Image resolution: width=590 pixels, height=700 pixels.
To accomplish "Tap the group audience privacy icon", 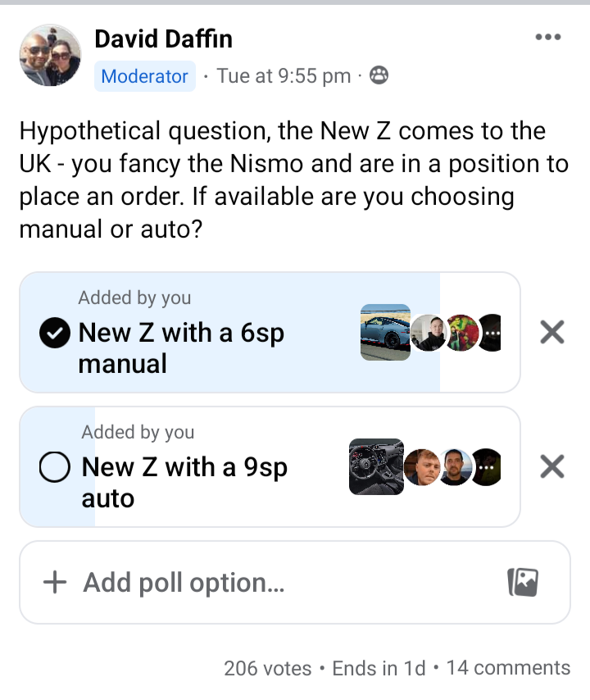I will click(x=379, y=75).
